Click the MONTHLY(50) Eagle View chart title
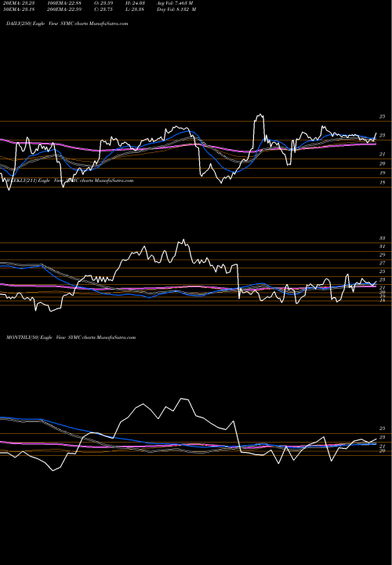 [71, 337]
